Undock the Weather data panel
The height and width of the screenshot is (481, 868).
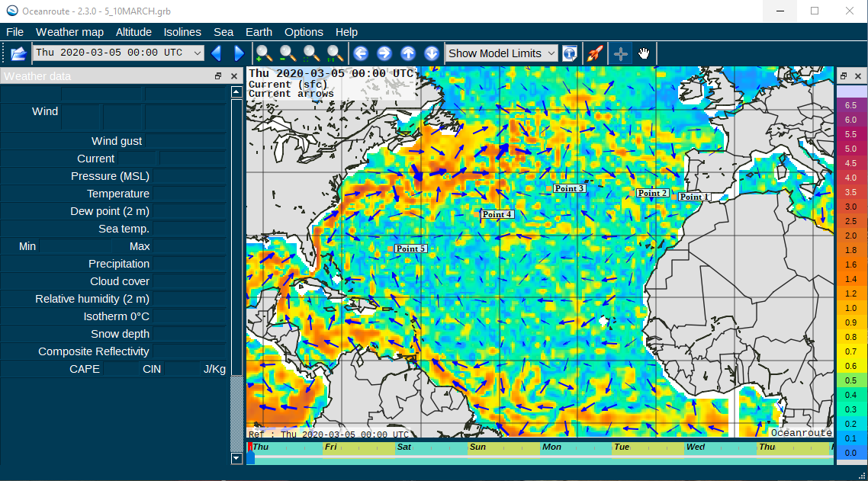tap(218, 76)
